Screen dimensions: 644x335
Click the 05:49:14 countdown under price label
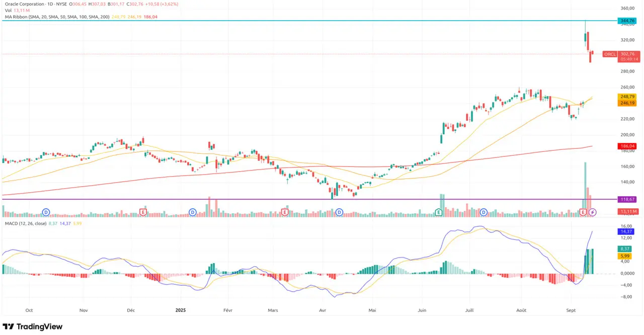coord(629,58)
